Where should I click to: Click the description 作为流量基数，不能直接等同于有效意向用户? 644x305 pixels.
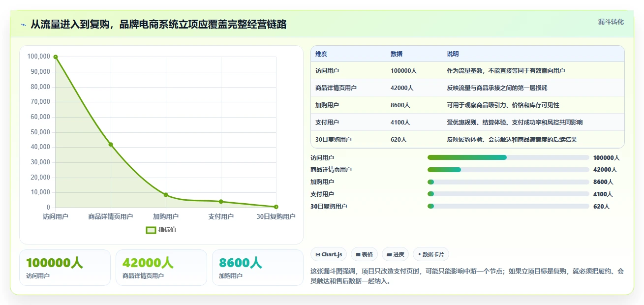click(x=506, y=71)
